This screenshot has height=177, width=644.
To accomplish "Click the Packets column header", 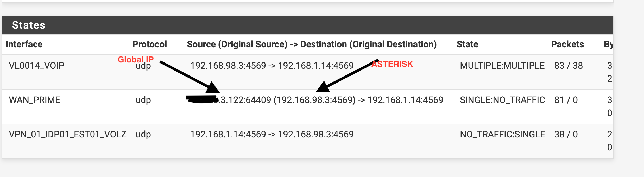I will 567,44.
